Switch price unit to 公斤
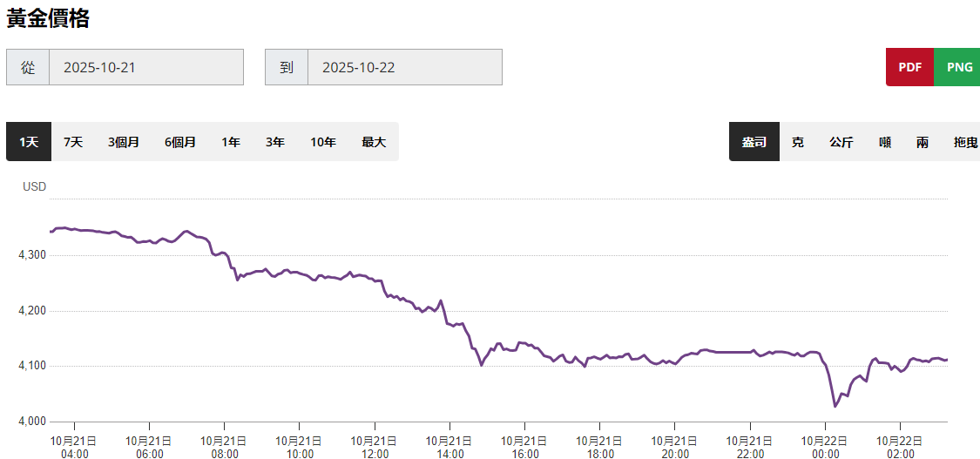Viewport: 980px width, 459px height. click(x=841, y=142)
